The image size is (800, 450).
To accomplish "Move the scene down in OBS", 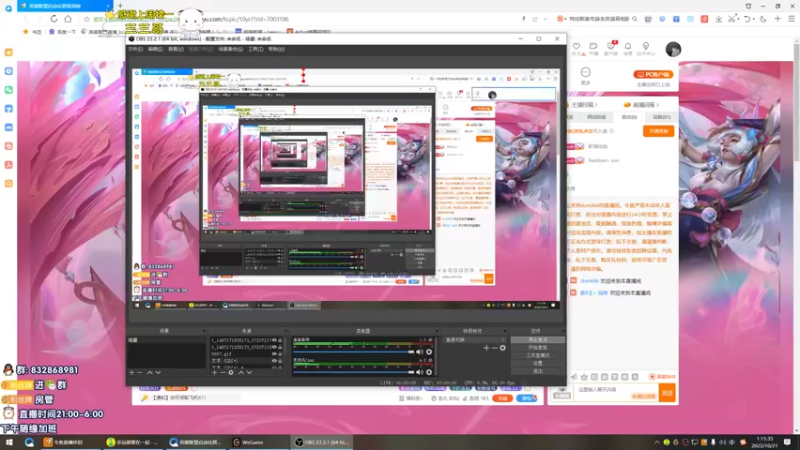I will pyautogui.click(x=158, y=372).
